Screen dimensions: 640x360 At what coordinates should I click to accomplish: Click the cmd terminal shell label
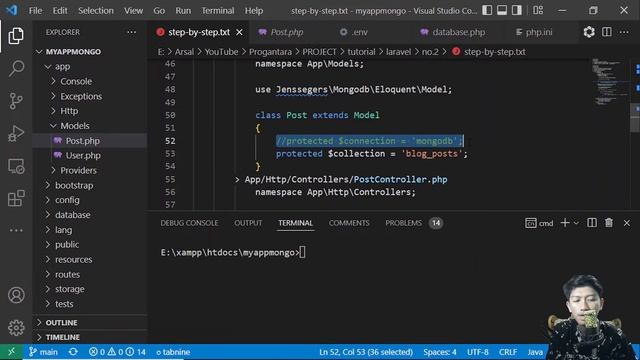tap(539, 223)
